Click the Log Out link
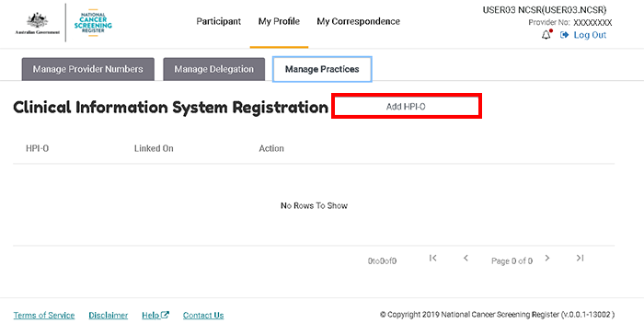This screenshot has width=644, height=335. [590, 35]
